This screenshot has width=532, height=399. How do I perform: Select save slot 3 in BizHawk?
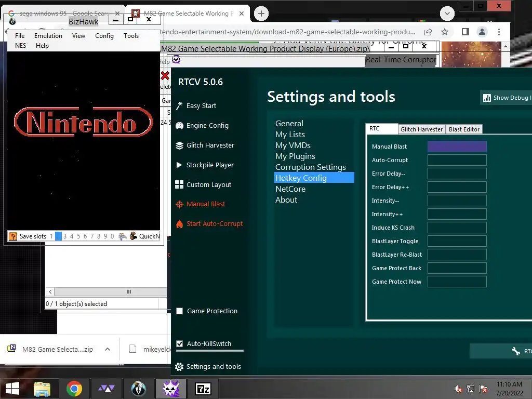point(65,236)
